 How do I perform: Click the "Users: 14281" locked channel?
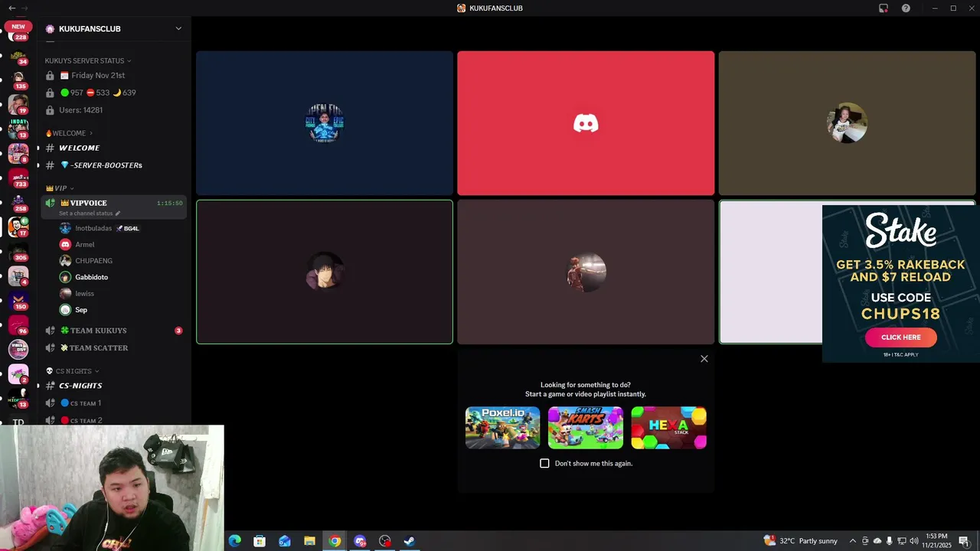click(x=113, y=110)
